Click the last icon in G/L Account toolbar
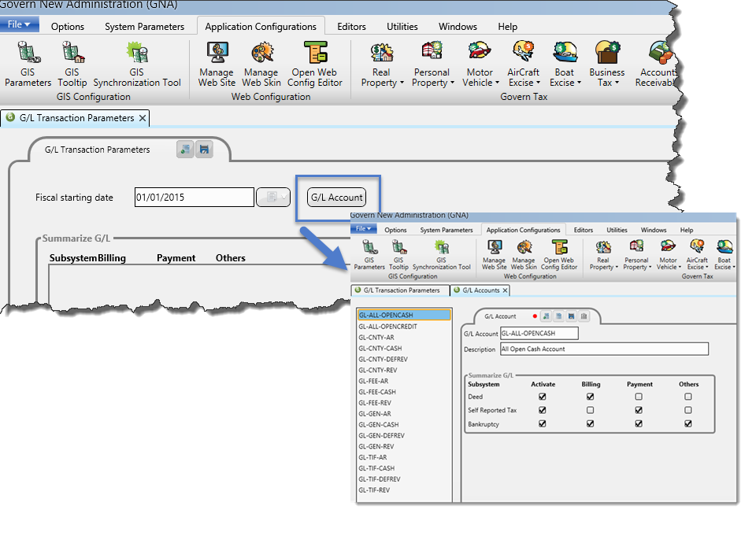756x558 pixels. [584, 316]
